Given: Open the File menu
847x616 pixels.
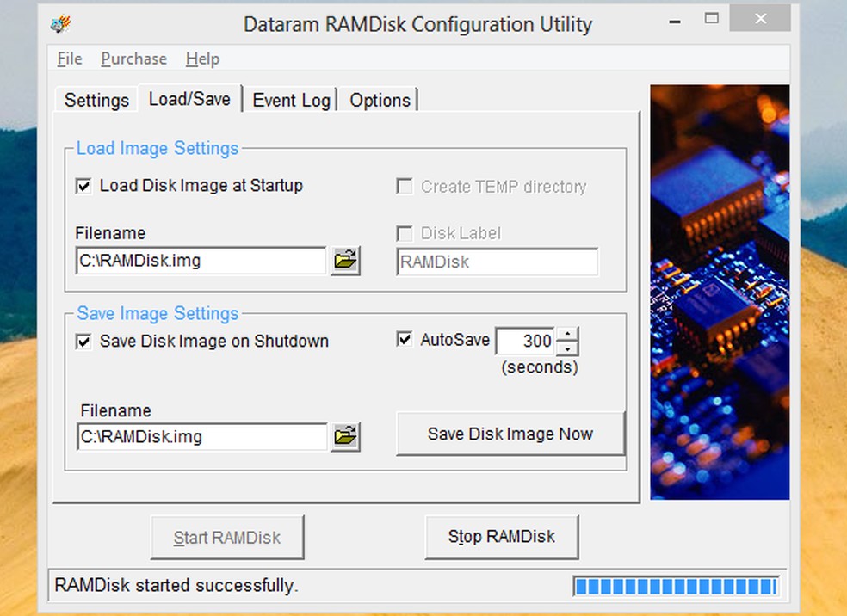Looking at the screenshot, I should click(70, 59).
